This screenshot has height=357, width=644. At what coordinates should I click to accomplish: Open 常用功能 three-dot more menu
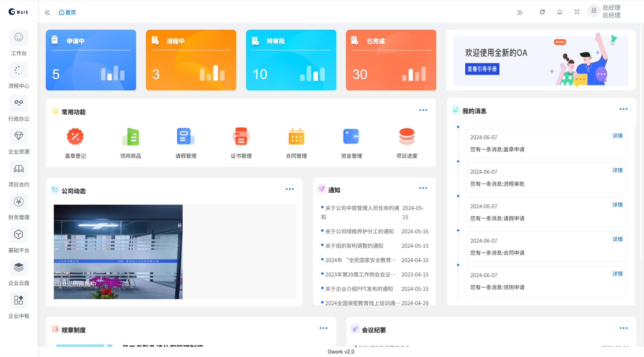pyautogui.click(x=423, y=110)
